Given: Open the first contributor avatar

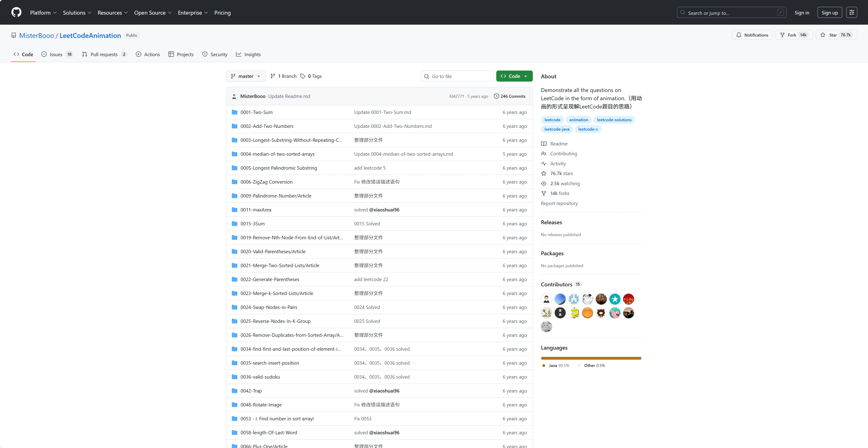Looking at the screenshot, I should [x=546, y=299].
